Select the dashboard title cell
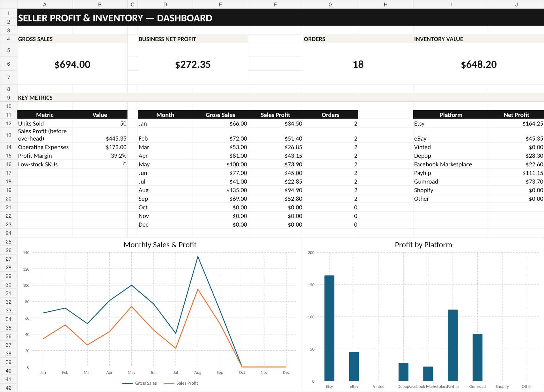The height and width of the screenshot is (392, 544). pos(281,17)
